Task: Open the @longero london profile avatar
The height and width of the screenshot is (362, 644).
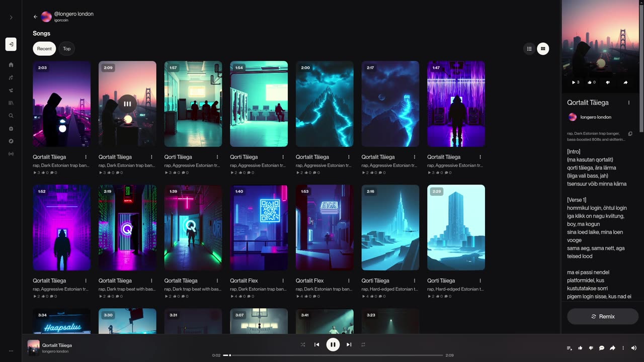Action: (46, 17)
